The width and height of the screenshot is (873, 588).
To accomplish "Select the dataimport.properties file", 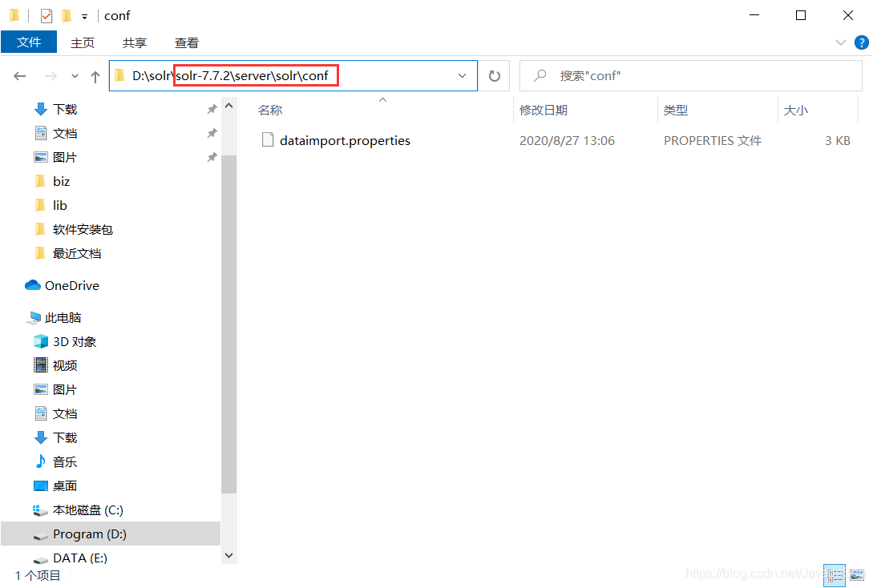I will pos(345,141).
